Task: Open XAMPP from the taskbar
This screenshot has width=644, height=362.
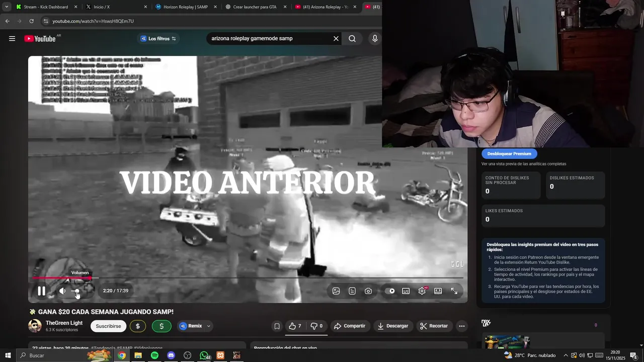Action: 220,355
